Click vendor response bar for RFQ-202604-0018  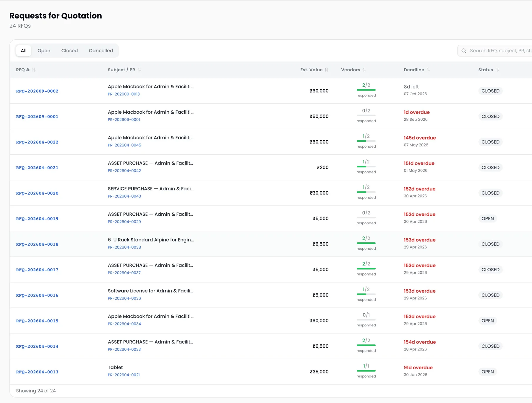click(x=366, y=243)
